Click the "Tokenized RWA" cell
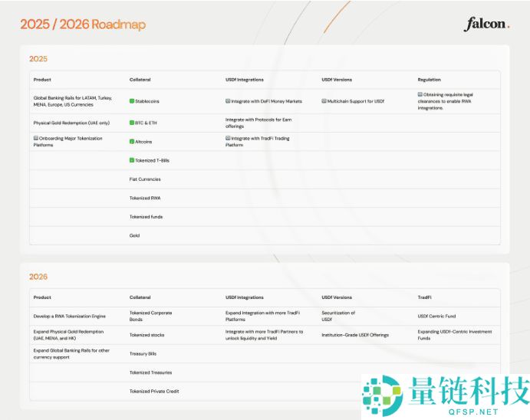 [x=145, y=199]
